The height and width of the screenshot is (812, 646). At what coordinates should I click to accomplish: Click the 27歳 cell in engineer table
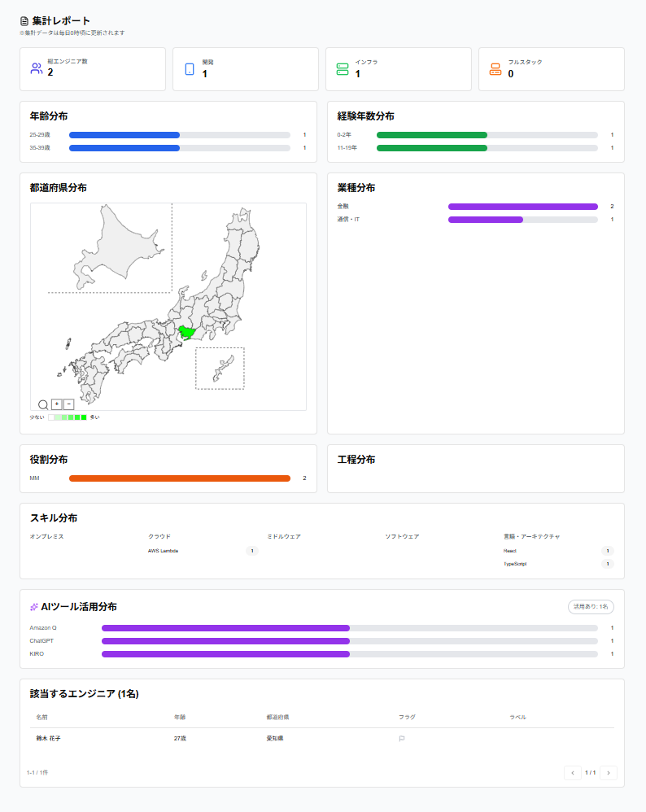(x=180, y=739)
